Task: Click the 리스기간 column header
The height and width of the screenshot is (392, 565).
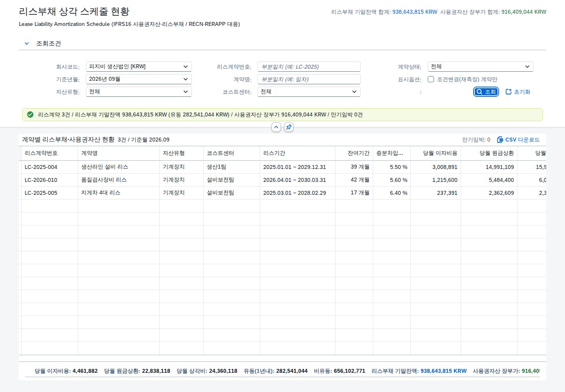Action: (297, 153)
